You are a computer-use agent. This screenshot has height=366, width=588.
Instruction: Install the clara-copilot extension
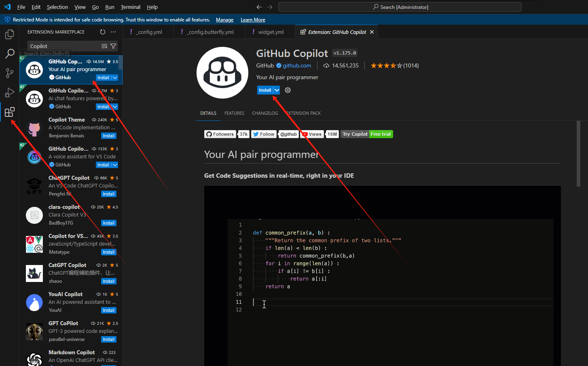click(109, 223)
